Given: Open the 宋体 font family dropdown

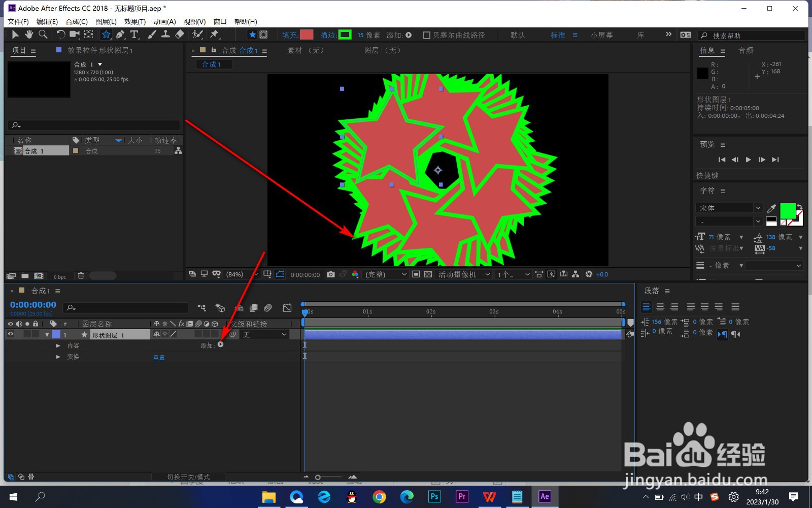Looking at the screenshot, I should (x=729, y=208).
